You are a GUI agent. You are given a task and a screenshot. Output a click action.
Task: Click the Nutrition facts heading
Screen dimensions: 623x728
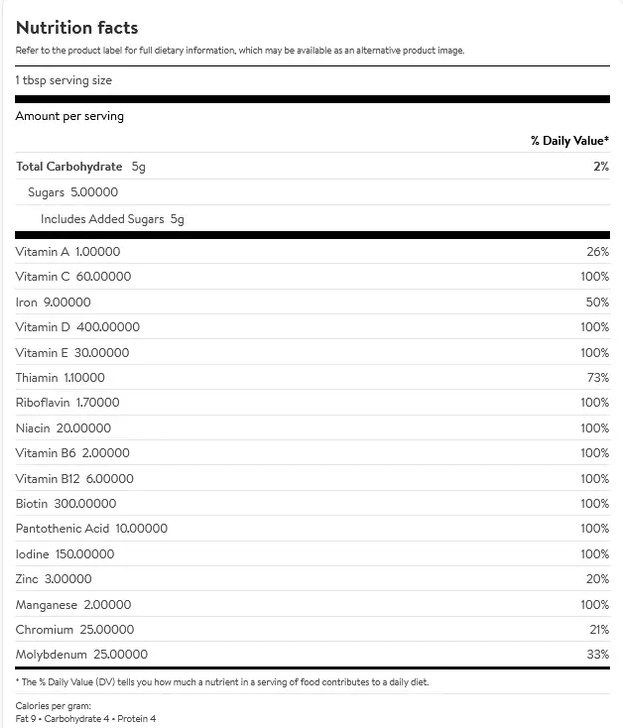pos(77,28)
